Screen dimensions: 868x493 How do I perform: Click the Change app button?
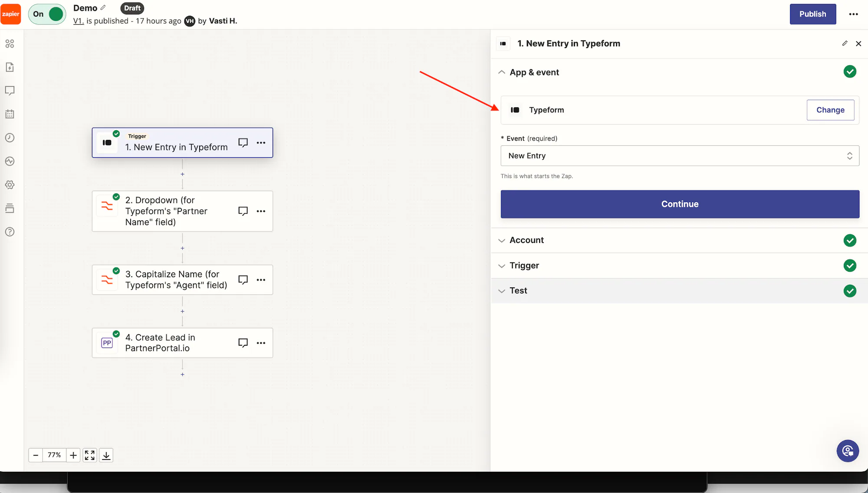click(x=830, y=110)
